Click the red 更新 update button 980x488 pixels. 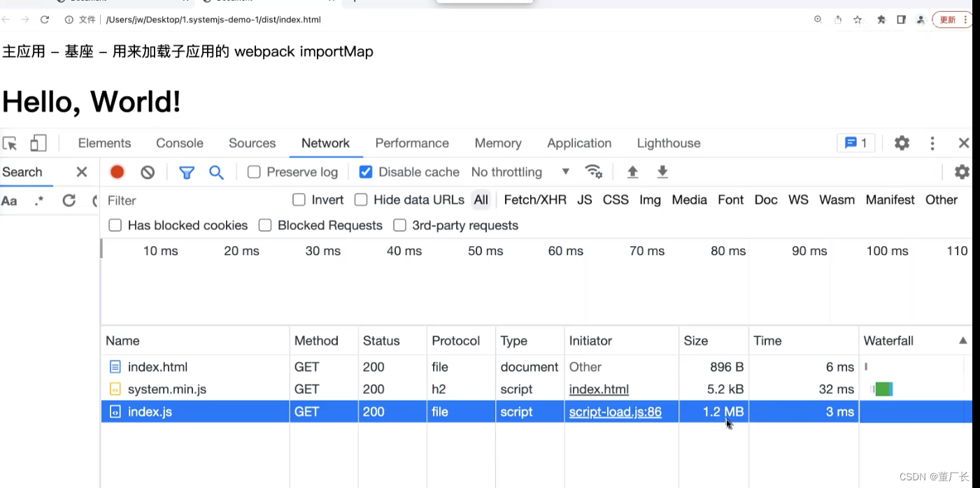point(951,20)
